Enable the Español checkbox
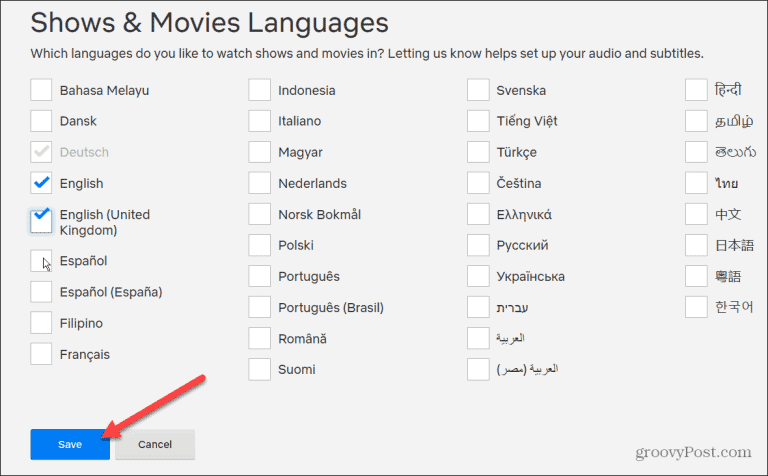This screenshot has height=476, width=768. point(41,261)
